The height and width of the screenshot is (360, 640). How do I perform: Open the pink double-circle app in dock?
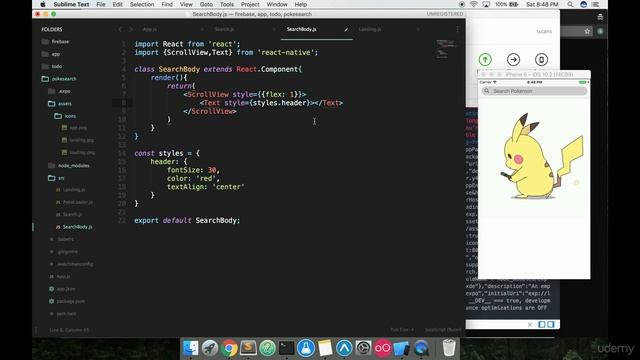point(382,348)
